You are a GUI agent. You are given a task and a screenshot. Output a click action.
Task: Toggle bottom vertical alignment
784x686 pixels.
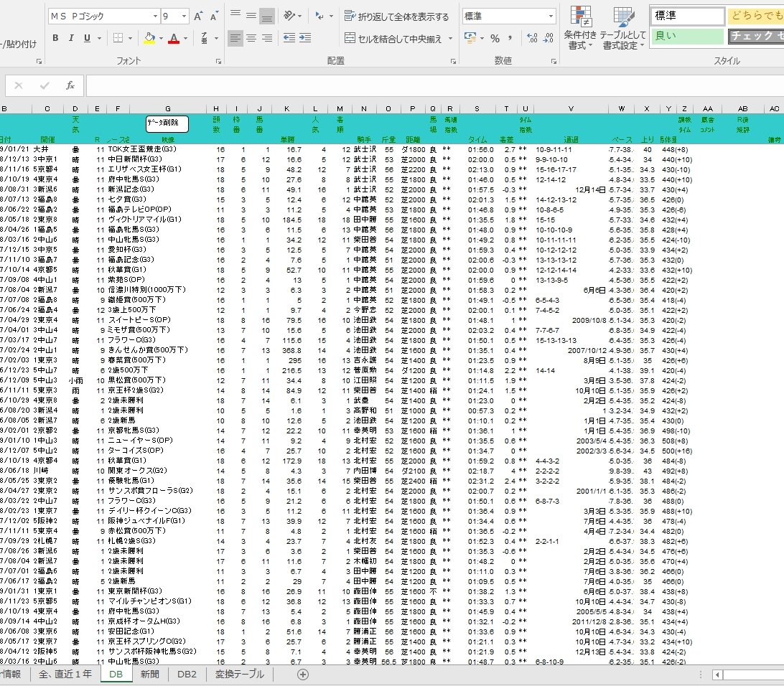(268, 17)
